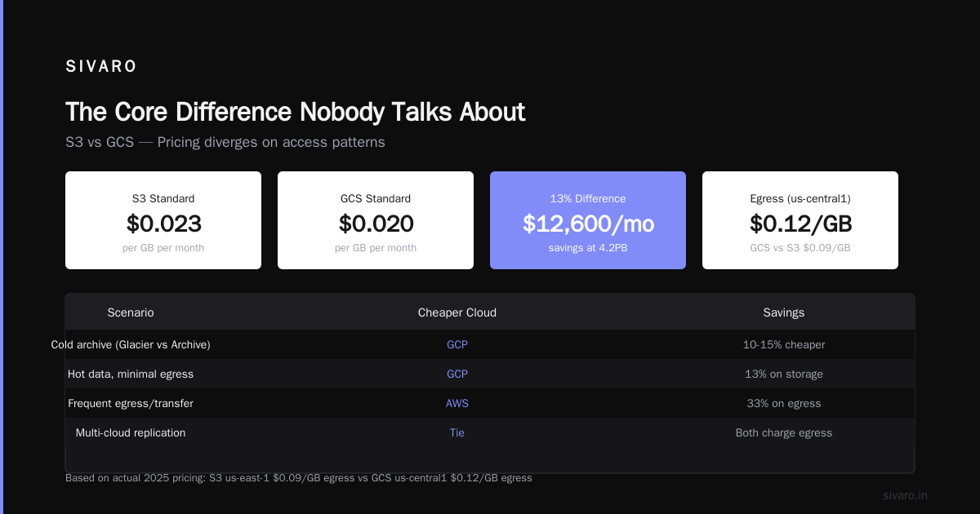Click the 'Based on actual 2025 pricing' footnote
This screenshot has height=514, width=980.
coord(299,478)
